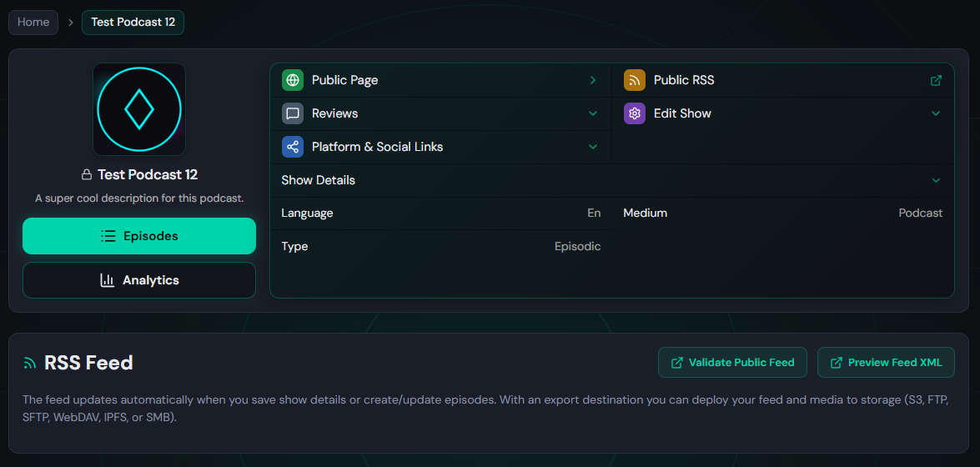The image size is (980, 467).
Task: Click the blue Platform & Social Links share icon
Action: 293,146
